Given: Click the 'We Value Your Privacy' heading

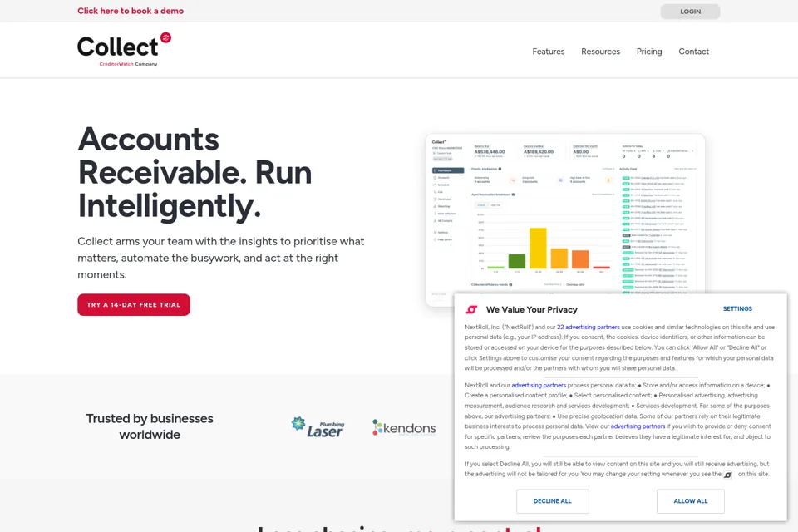Looking at the screenshot, I should tap(531, 309).
